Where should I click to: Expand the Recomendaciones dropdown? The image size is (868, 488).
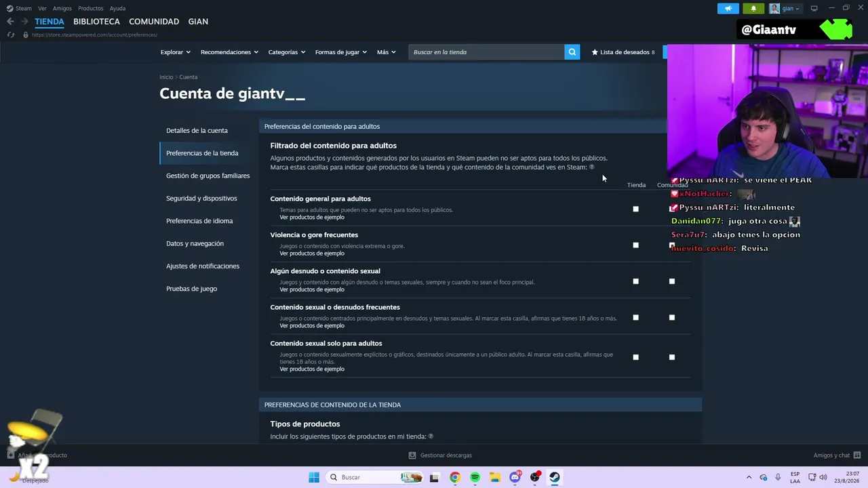click(x=229, y=52)
